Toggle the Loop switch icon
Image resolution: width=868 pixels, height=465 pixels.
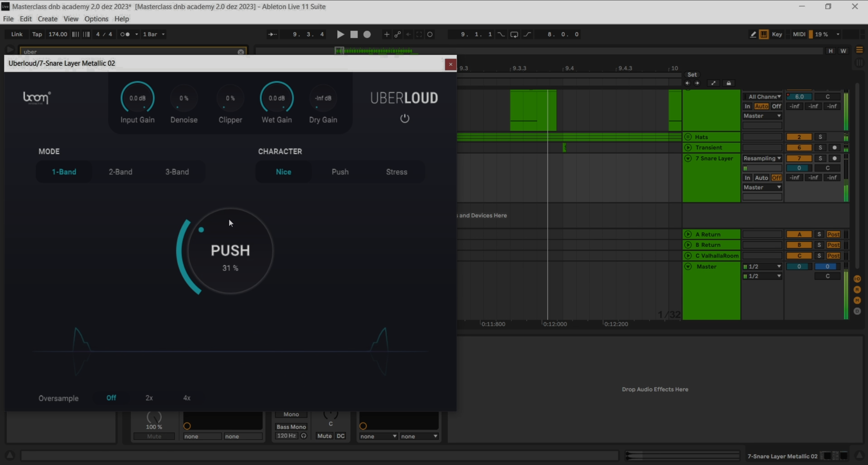[514, 34]
